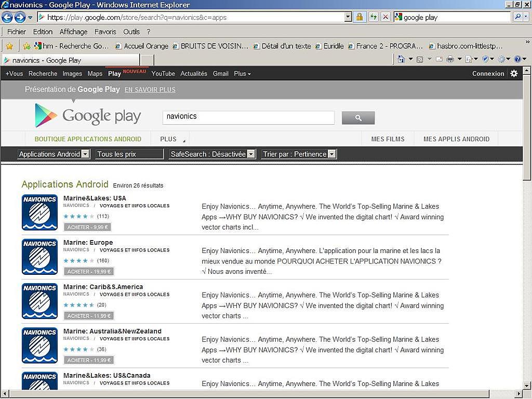This screenshot has height=399, width=532.
Task: Open a new blank tab
Action: coord(147,60)
